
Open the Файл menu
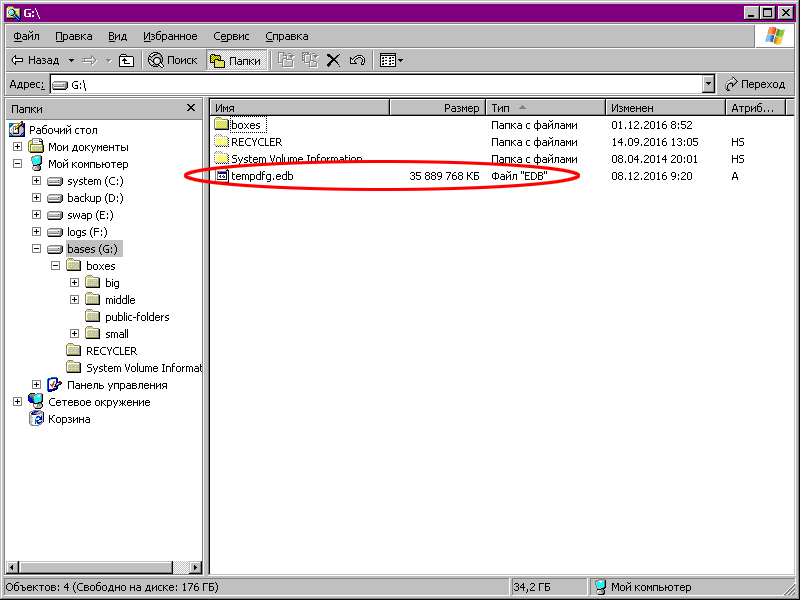(x=27, y=36)
